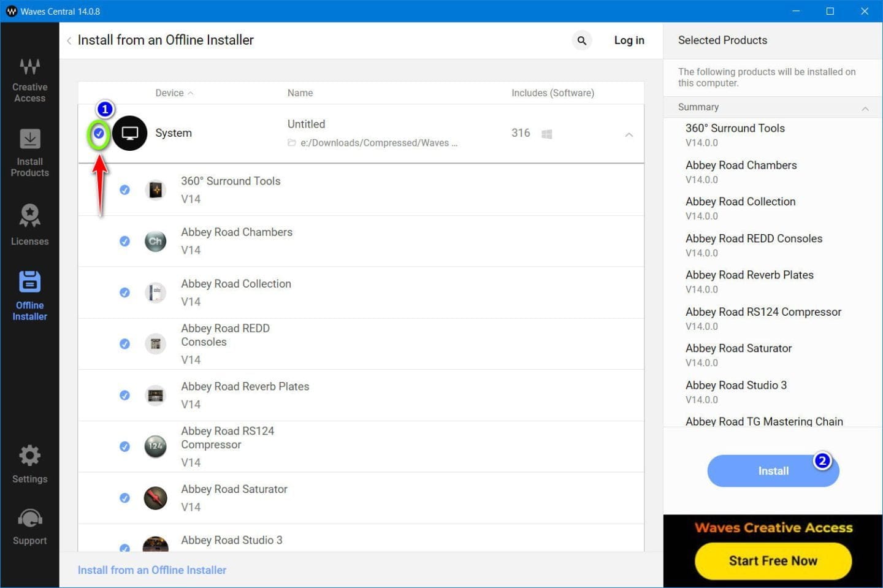Click the 360° Surround Tools product icon
The width and height of the screenshot is (883, 588).
(x=156, y=190)
